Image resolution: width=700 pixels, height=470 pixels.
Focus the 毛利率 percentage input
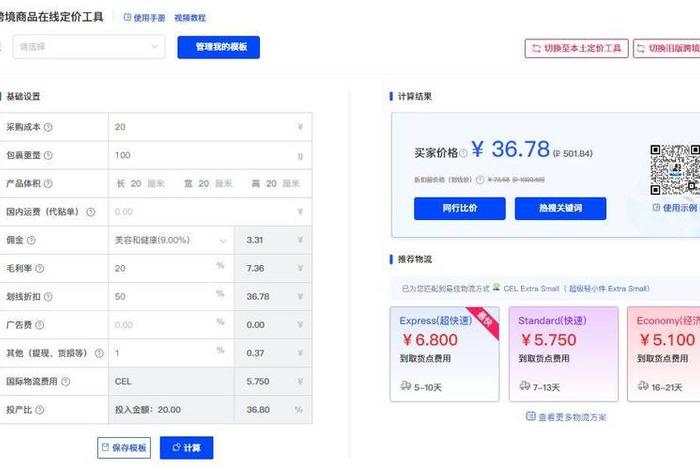pyautogui.click(x=171, y=268)
